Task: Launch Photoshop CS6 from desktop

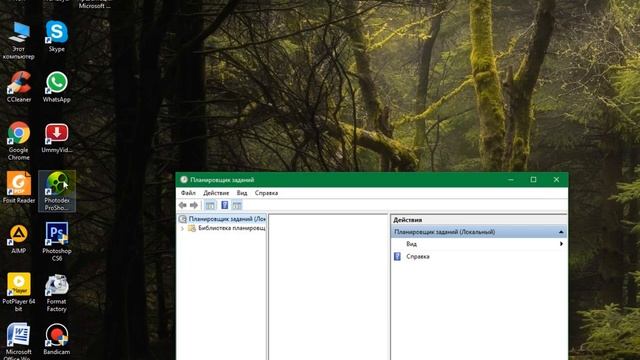Action: click(x=57, y=242)
